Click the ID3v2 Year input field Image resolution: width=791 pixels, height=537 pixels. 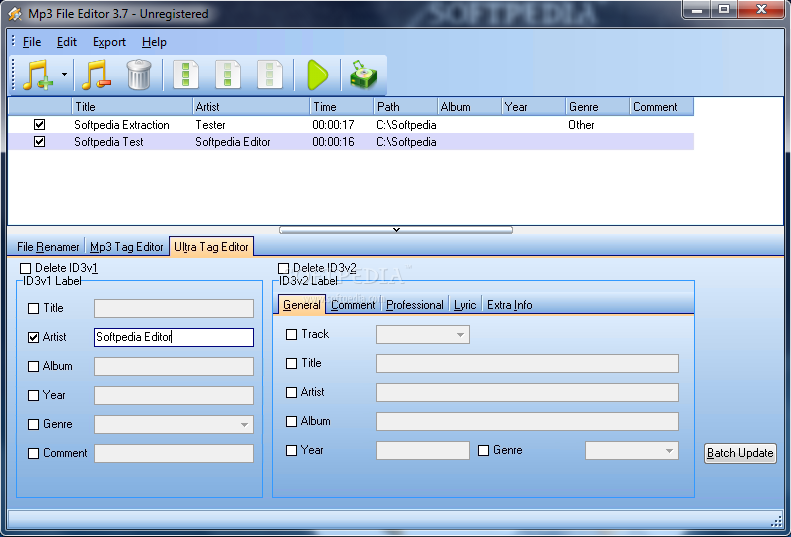423,451
